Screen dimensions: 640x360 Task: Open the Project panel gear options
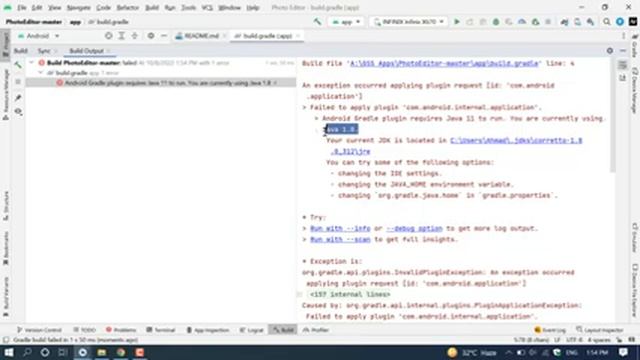pyautogui.click(x=151, y=36)
